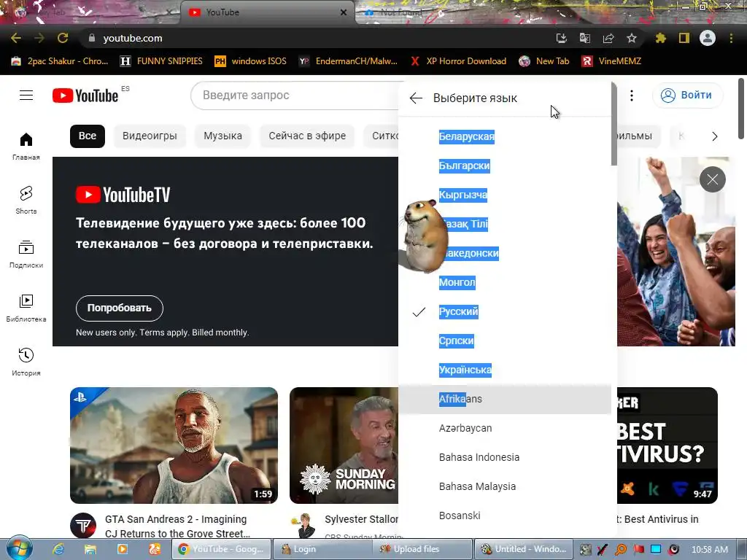Launch Internet Explorer from the taskbar
Image resolution: width=747 pixels, height=560 pixels.
pos(58,549)
